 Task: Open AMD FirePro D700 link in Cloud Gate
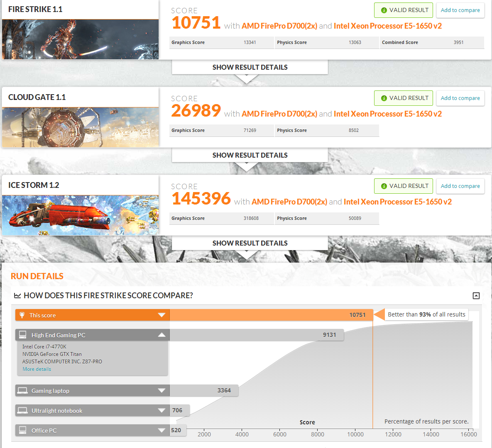pos(279,114)
